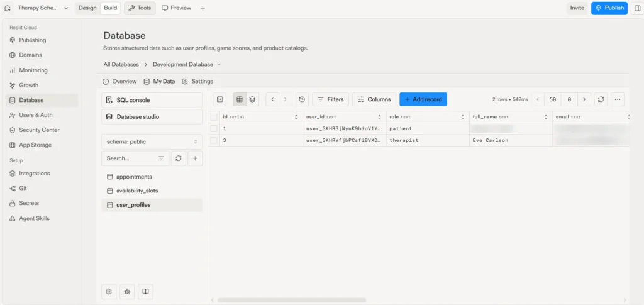
Task: Change the schema: public selector
Action: click(152, 141)
